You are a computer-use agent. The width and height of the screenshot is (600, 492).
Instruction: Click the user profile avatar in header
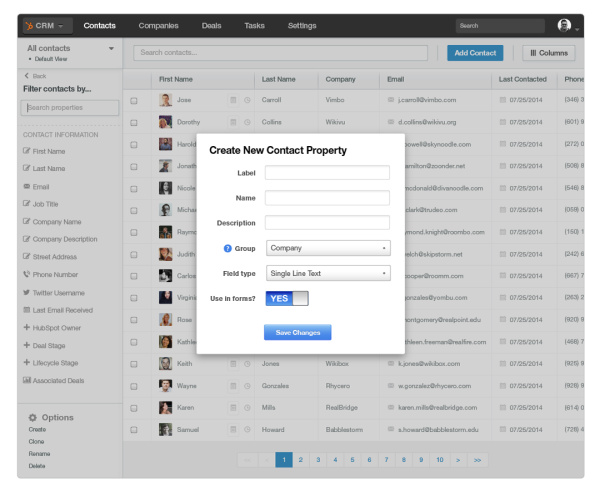pos(564,25)
